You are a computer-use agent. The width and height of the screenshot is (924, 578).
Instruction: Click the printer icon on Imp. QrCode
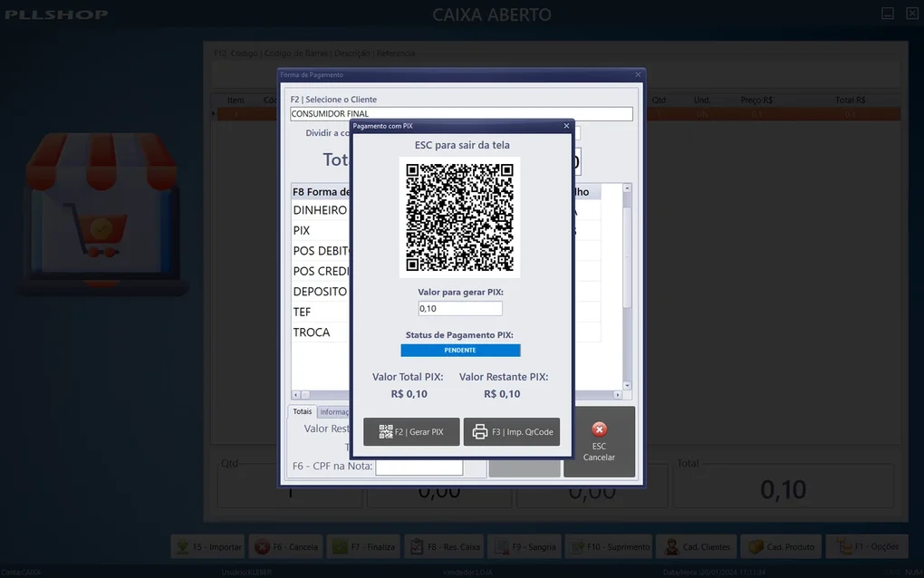point(480,432)
